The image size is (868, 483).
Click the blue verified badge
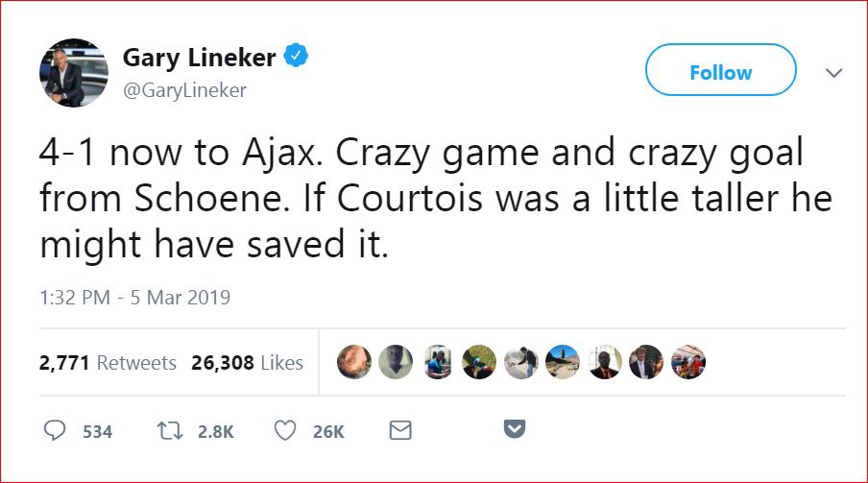[297, 58]
